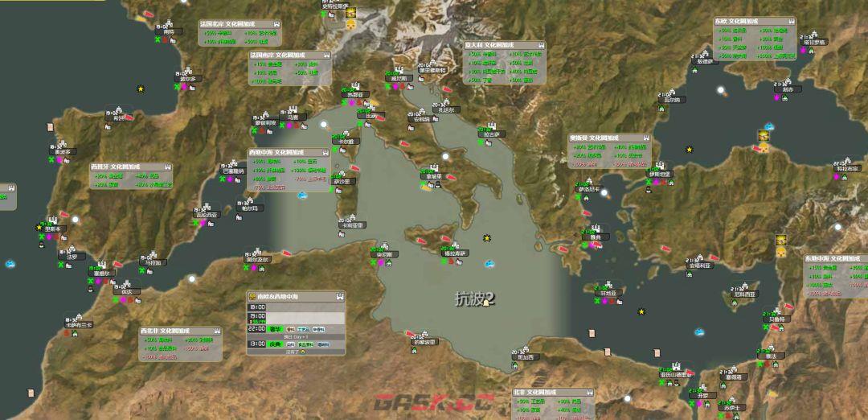Select the yellow star east of 锡拉库萨
This screenshot has height=420, width=868.
click(487, 237)
